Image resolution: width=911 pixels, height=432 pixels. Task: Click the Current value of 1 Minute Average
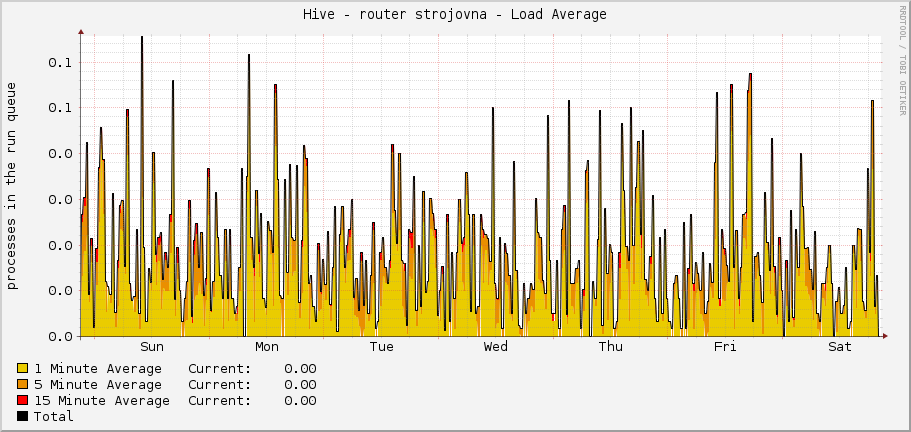(x=300, y=369)
